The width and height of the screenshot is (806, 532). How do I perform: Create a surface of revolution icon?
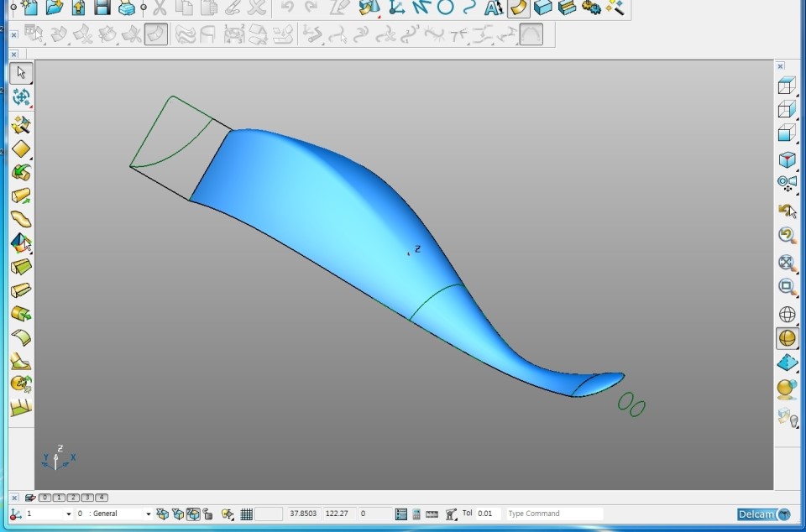(x=21, y=173)
